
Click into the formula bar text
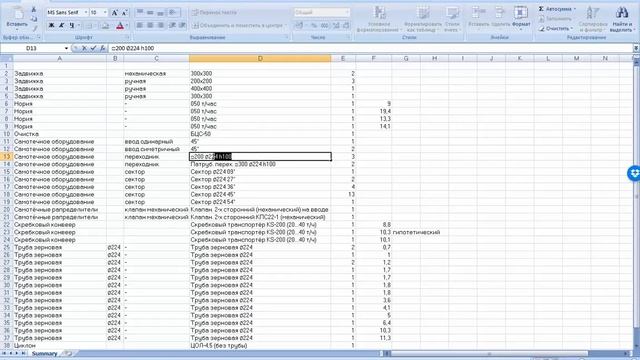[x=371, y=48]
